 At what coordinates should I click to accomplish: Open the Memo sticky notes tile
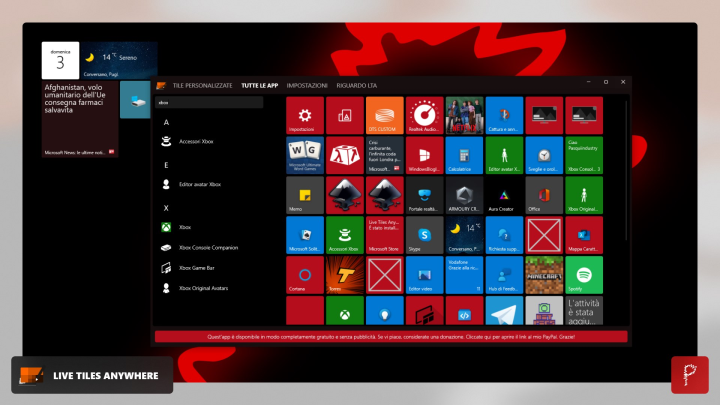point(305,195)
